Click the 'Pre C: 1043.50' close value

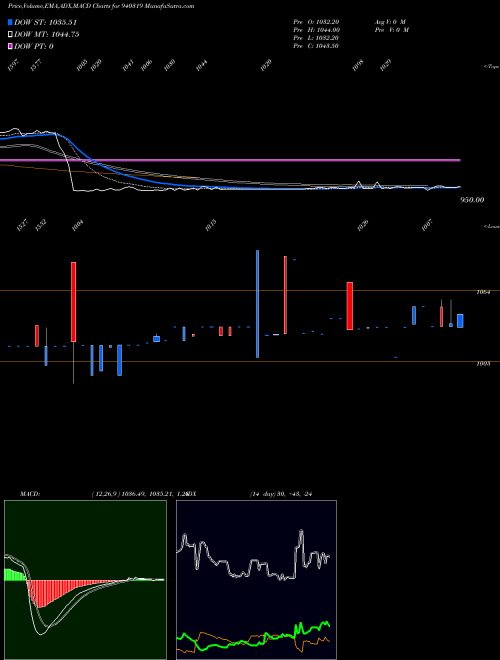(316, 46)
